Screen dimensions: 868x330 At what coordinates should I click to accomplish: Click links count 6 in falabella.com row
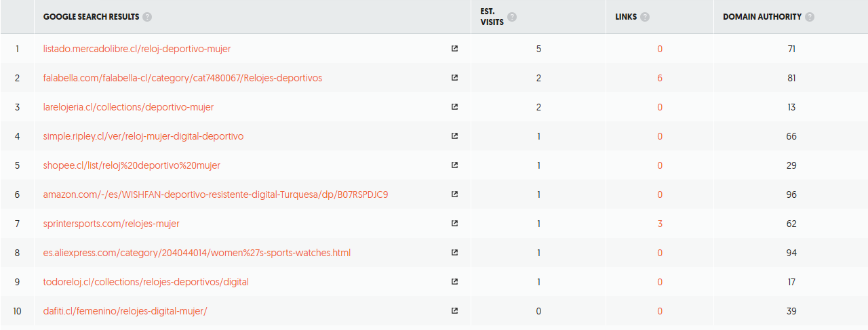pos(660,78)
